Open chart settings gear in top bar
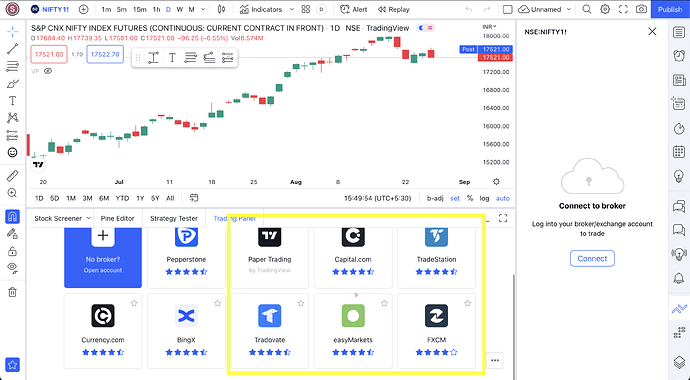The image size is (690, 380). tap(605, 9)
